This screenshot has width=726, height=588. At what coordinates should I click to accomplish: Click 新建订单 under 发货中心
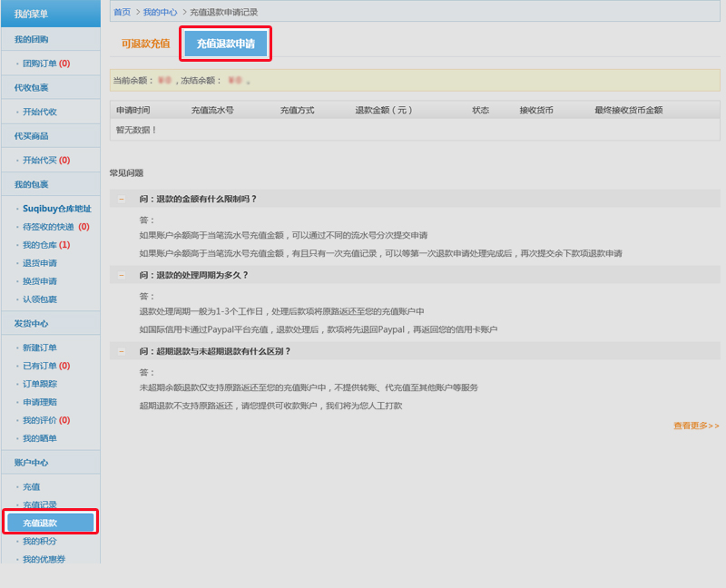(x=40, y=348)
